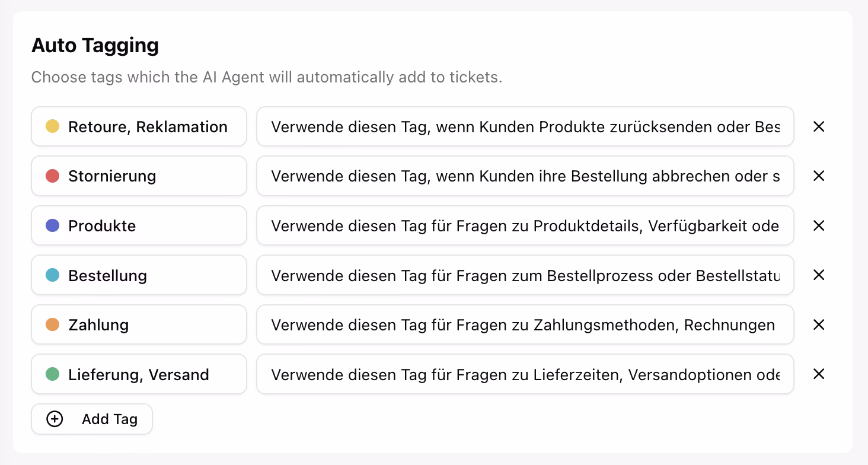Remove the Retoure, Reklamation tag row
The height and width of the screenshot is (465, 868).
819,126
